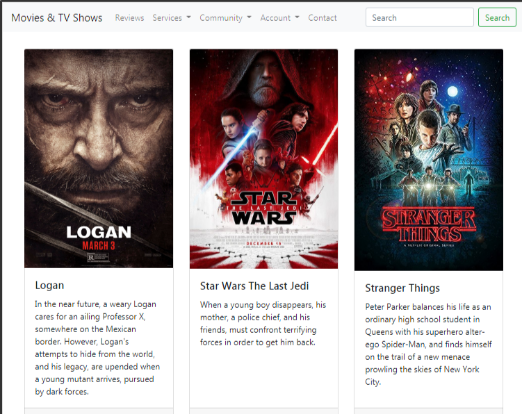Open the Reviews nav link
522x414 pixels.
(129, 18)
